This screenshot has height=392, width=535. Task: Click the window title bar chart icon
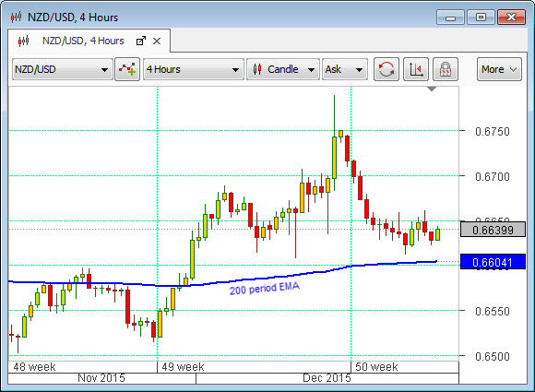[x=16, y=17]
